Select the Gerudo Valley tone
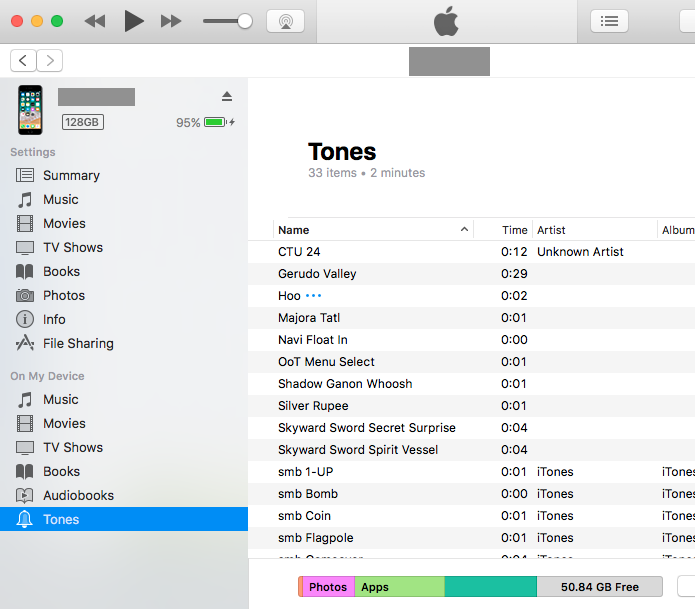 coord(471,274)
